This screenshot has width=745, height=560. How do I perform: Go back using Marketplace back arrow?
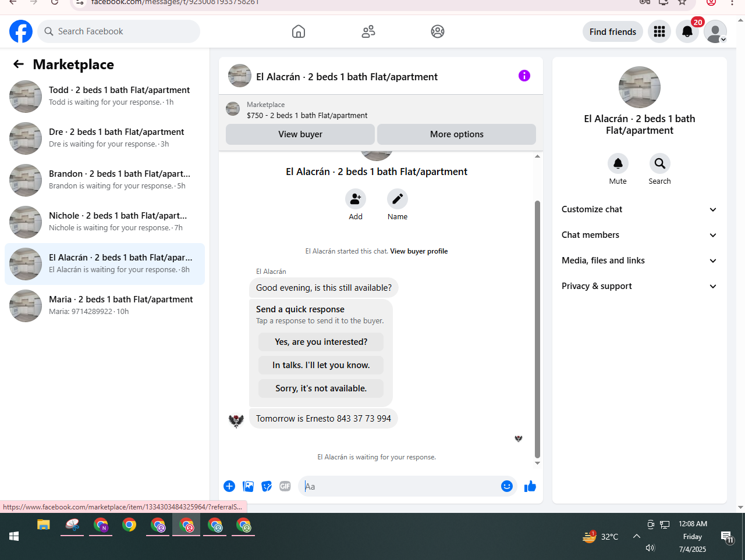click(19, 64)
